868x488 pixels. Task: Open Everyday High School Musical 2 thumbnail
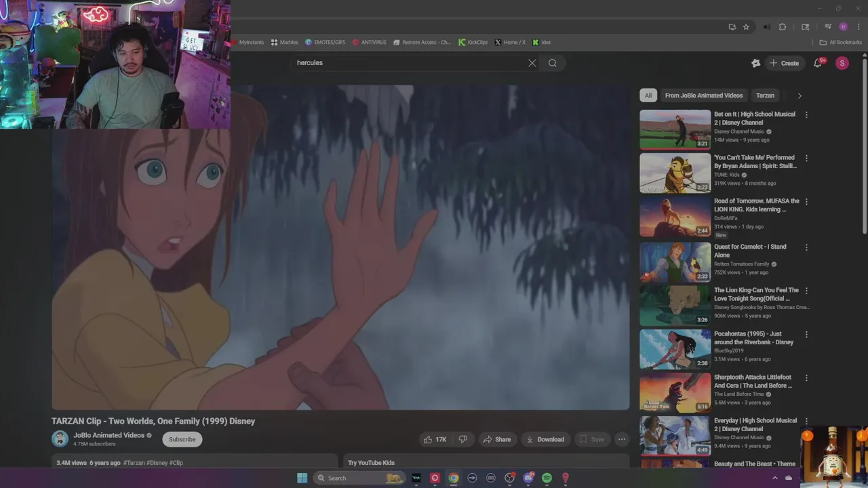(675, 435)
